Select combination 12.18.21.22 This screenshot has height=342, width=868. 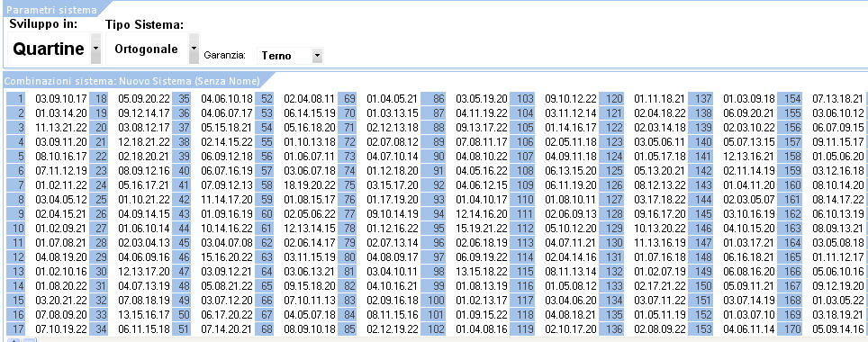(144, 142)
